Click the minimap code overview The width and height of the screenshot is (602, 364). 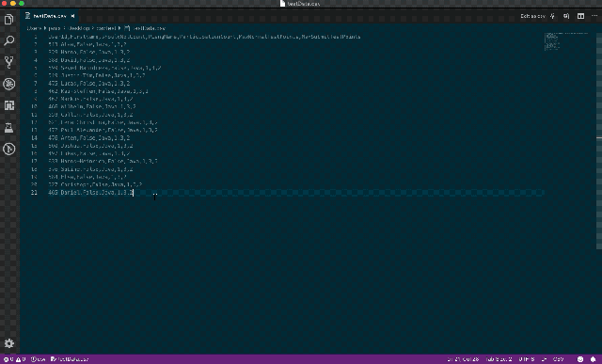pyautogui.click(x=566, y=41)
